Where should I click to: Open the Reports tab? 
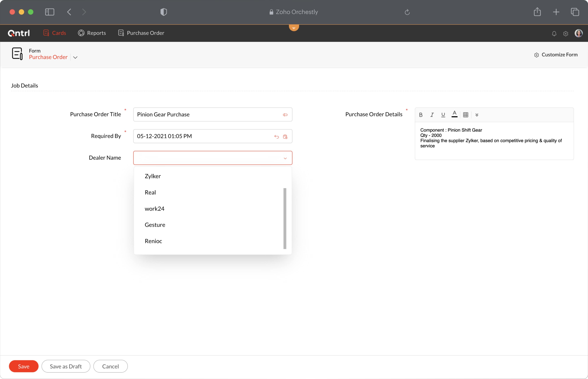[x=92, y=33]
